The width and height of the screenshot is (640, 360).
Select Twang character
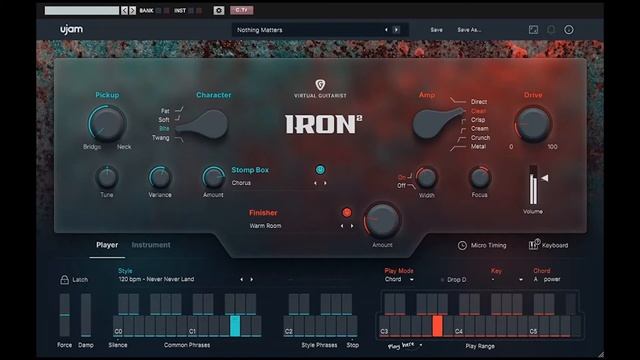coord(160,138)
